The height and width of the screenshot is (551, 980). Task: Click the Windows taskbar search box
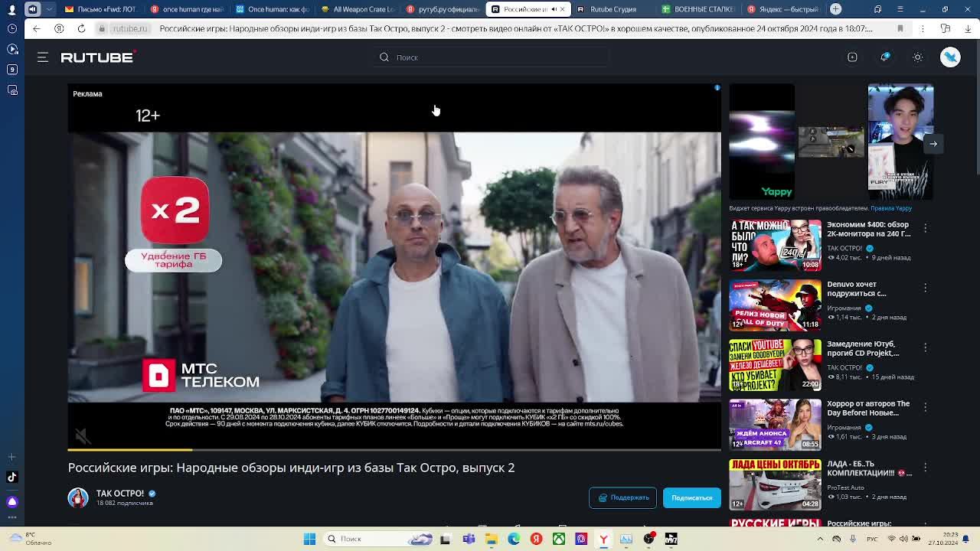[x=379, y=539]
